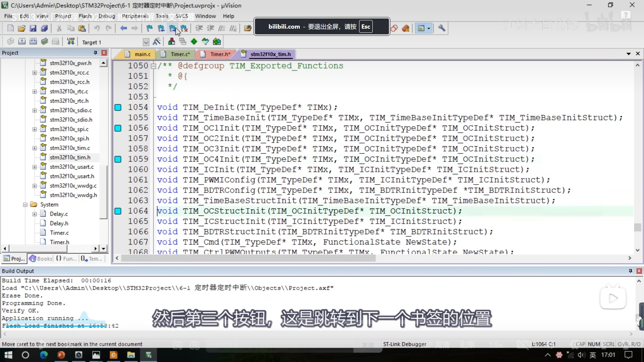Go to previous bookmark toolbar icon

161,28
